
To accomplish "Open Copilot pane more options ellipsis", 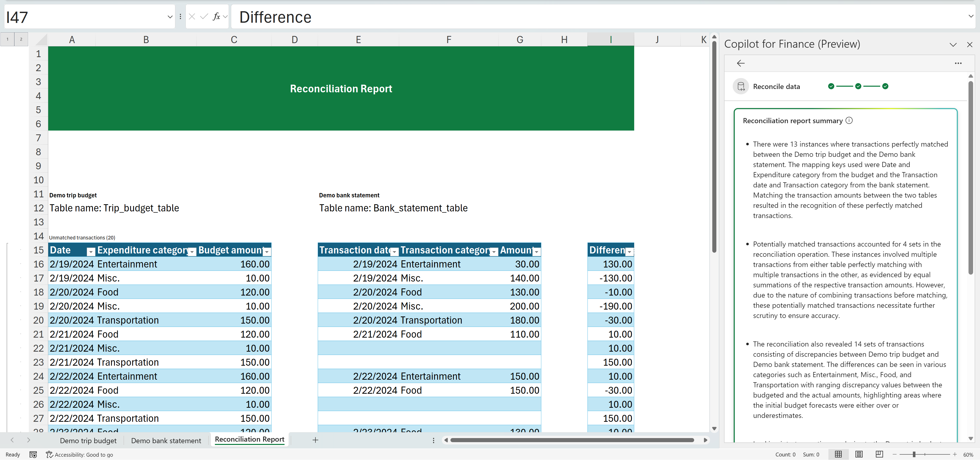I will (x=958, y=63).
